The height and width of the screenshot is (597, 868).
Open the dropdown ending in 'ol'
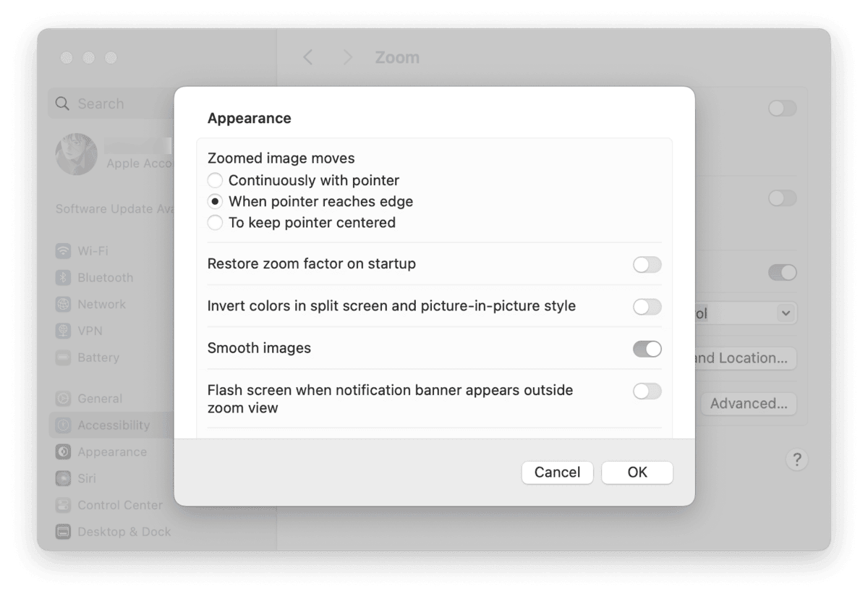(x=746, y=313)
